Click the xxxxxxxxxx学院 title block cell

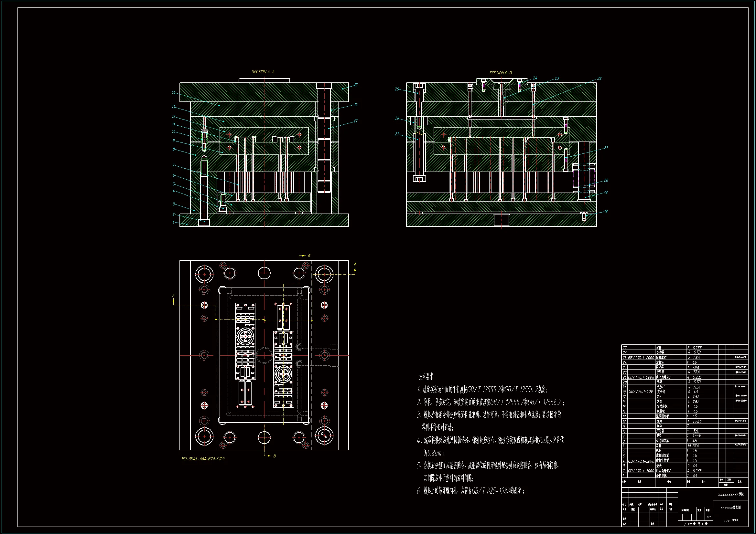coord(730,495)
